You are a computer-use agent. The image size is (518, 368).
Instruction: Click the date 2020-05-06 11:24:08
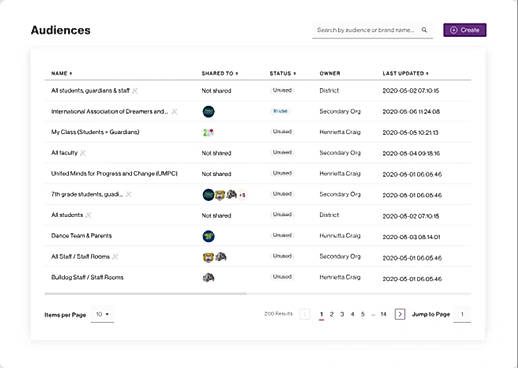(x=411, y=112)
